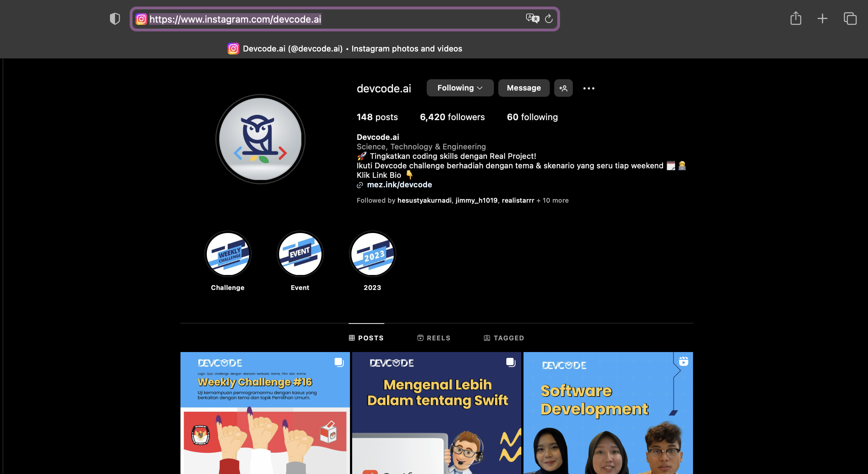This screenshot has width=868, height=474.
Task: Switch to the REELS tab
Action: click(x=434, y=338)
